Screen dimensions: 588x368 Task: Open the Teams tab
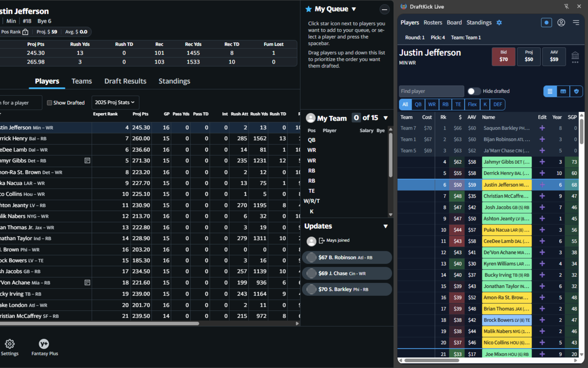point(81,81)
